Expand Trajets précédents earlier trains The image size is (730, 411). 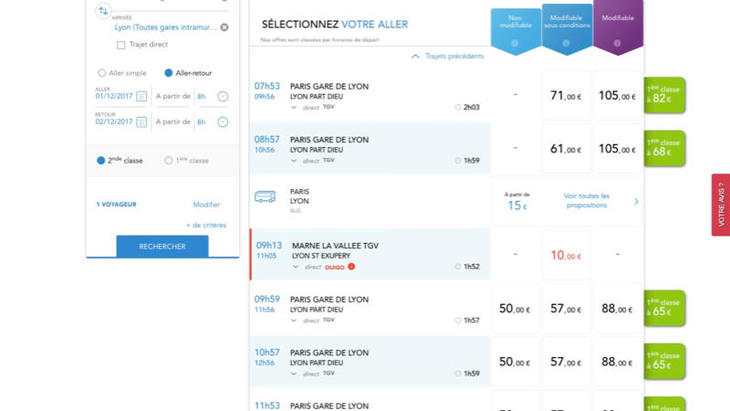click(447, 56)
